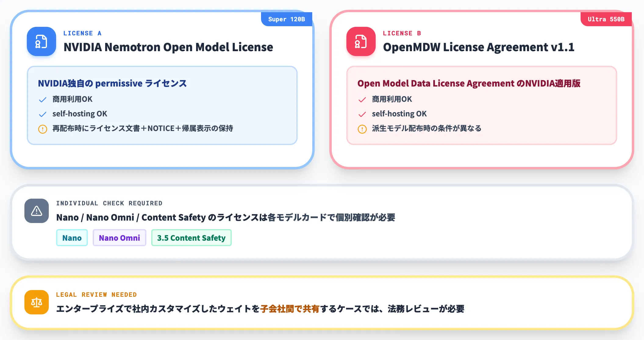644x340 pixels.
Task: Click the Open Model Data License Agreement heading
Action: point(469,83)
